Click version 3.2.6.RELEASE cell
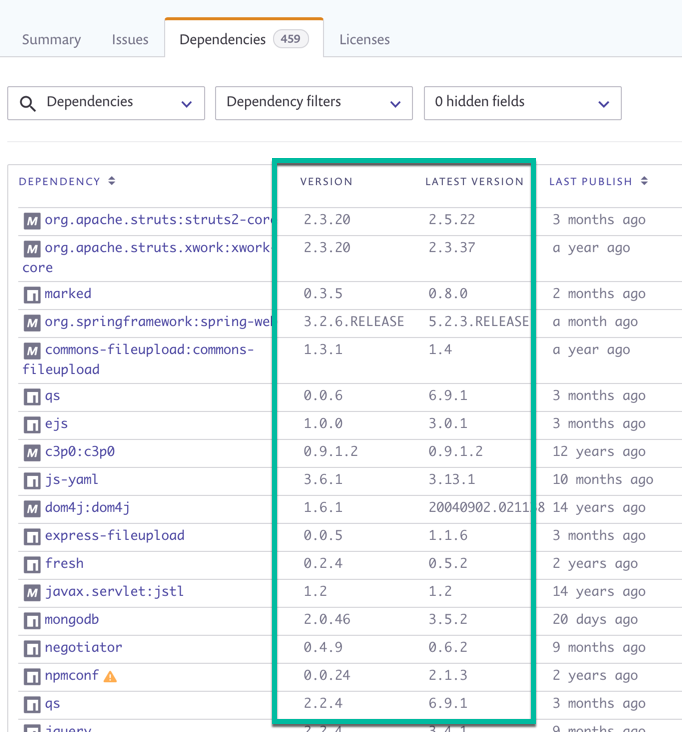 click(354, 322)
